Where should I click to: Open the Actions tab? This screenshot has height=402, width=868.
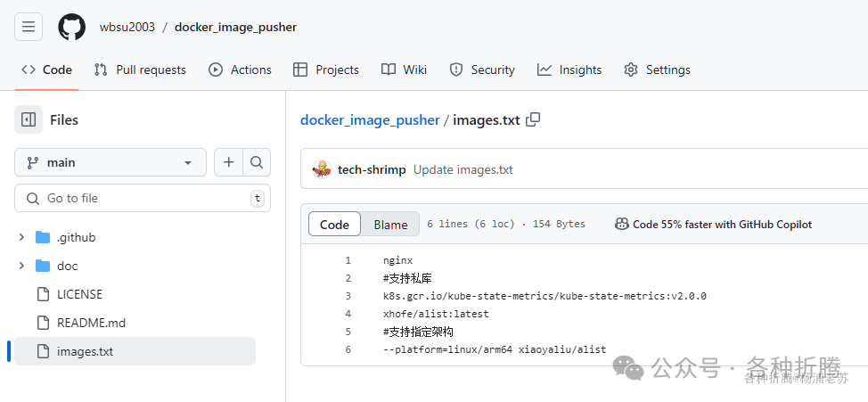(240, 70)
